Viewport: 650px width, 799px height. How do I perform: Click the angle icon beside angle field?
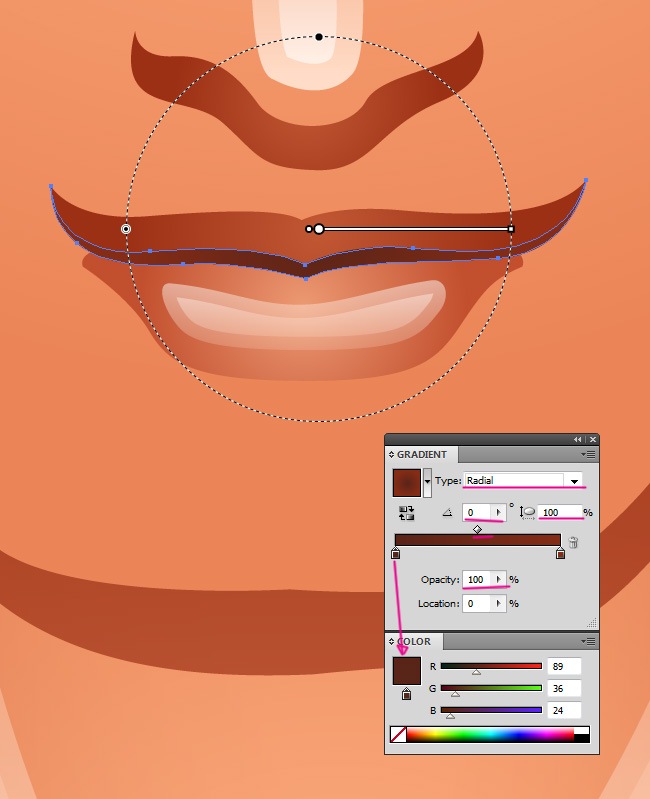[447, 513]
